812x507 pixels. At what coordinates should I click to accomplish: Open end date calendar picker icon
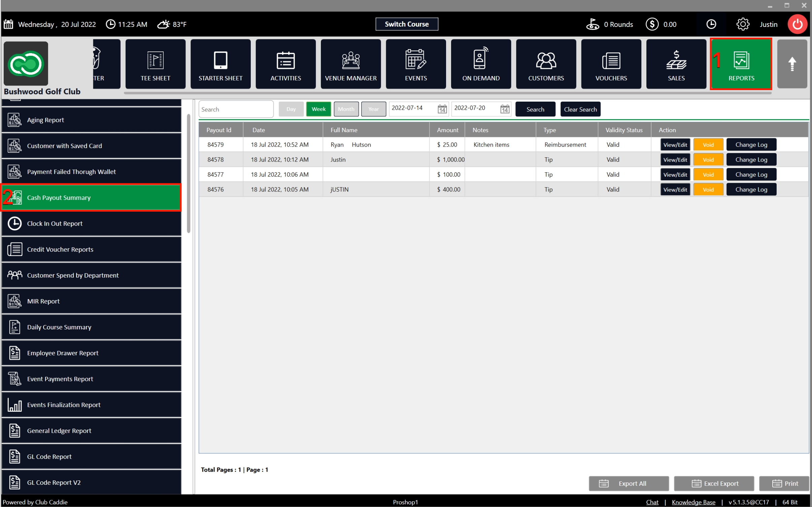pyautogui.click(x=505, y=109)
